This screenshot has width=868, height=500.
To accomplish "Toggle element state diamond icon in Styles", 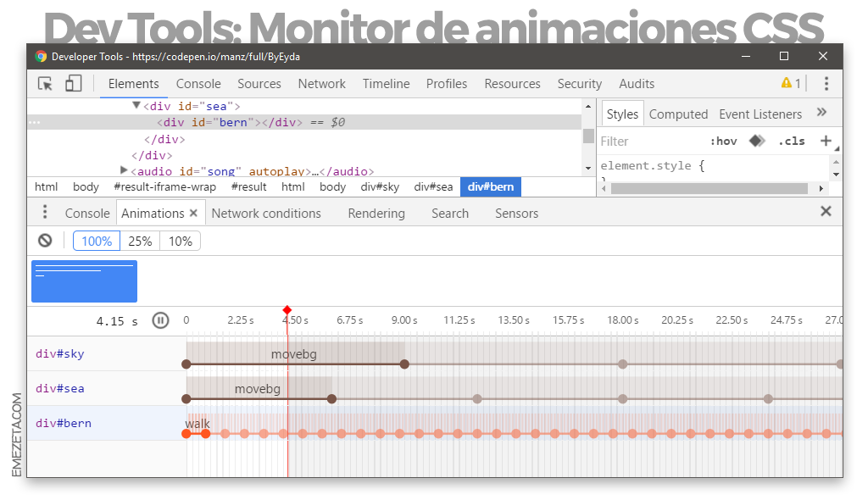I will 757,141.
